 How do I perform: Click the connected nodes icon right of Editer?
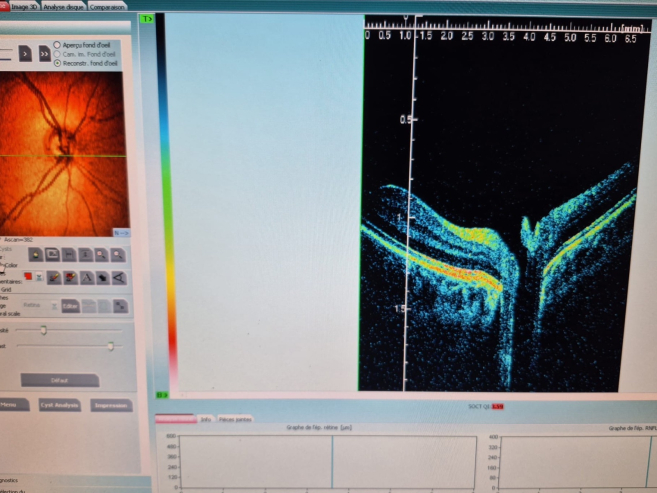(x=121, y=306)
